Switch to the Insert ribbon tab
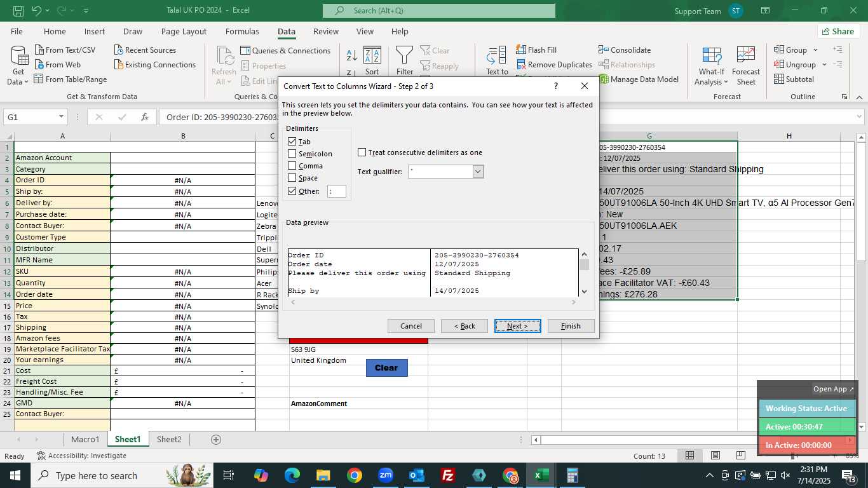The image size is (868, 488). tap(95, 32)
